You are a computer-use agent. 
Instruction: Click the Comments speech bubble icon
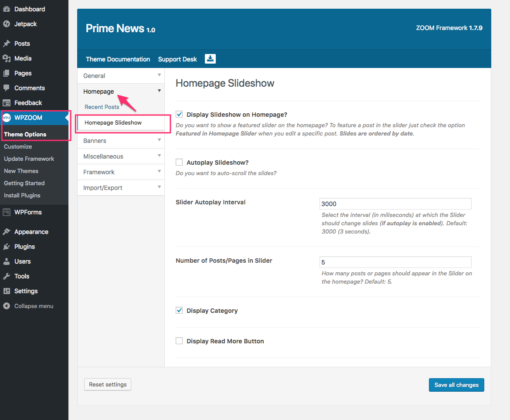pyautogui.click(x=7, y=88)
